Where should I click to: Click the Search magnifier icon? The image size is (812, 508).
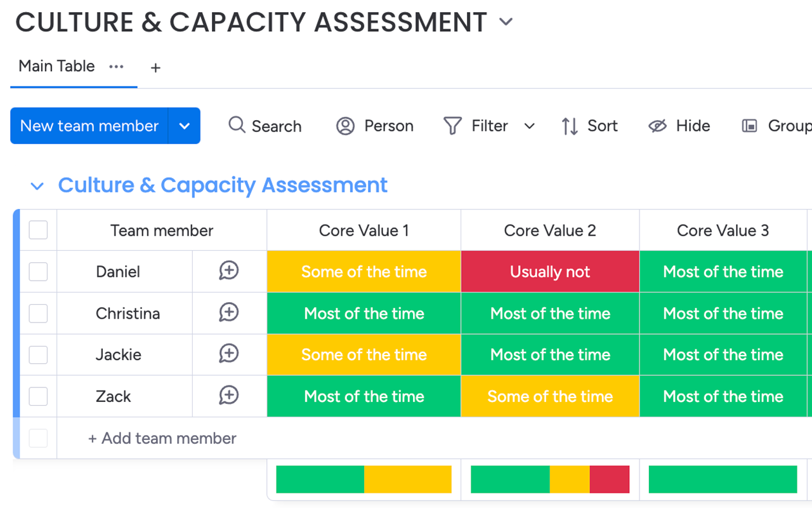tap(237, 125)
